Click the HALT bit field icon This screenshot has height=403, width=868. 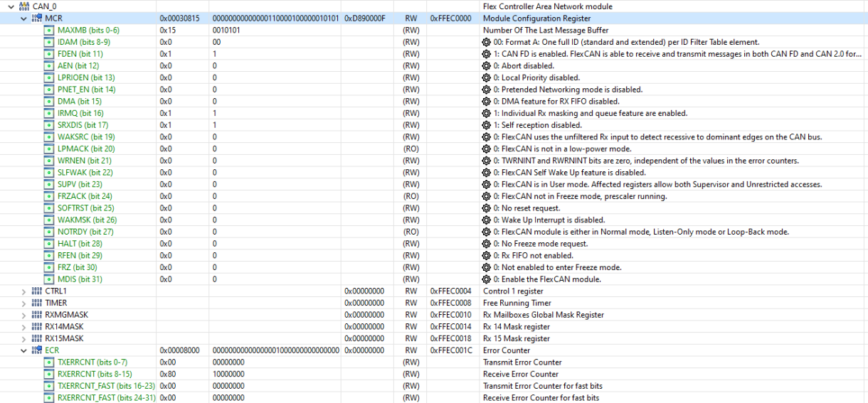pos(49,244)
